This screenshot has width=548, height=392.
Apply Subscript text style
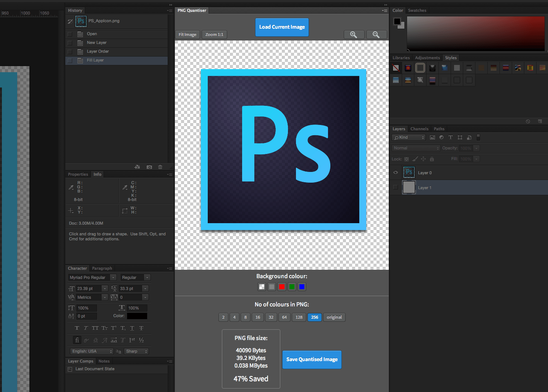click(123, 328)
